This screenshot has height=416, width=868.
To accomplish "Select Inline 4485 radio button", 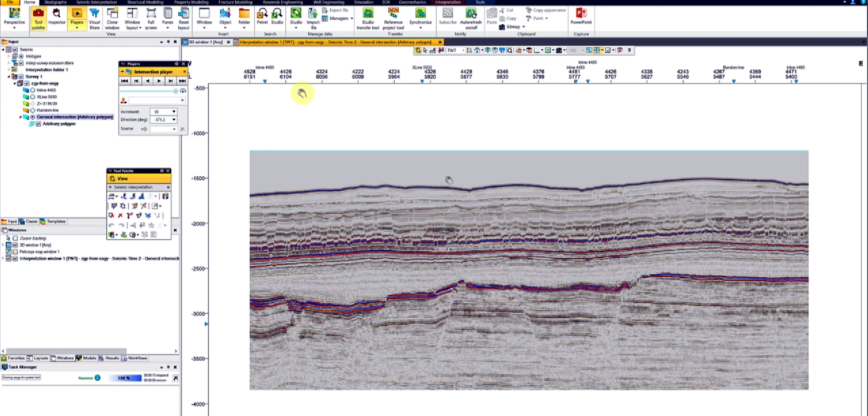I will click(33, 90).
